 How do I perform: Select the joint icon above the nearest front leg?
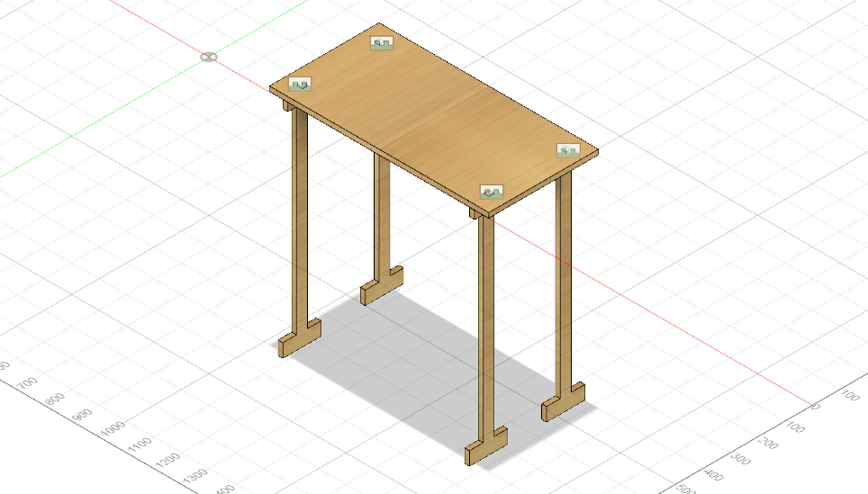tap(491, 192)
